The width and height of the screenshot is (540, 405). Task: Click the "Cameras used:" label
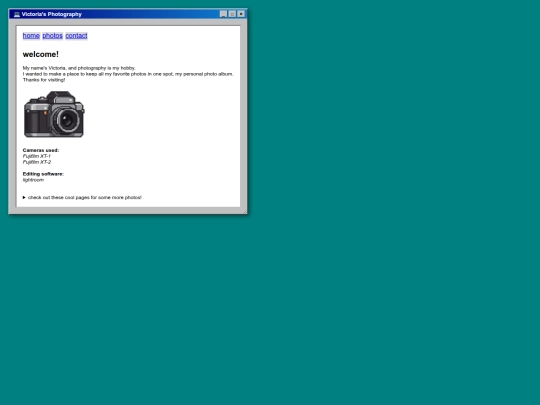click(x=41, y=150)
